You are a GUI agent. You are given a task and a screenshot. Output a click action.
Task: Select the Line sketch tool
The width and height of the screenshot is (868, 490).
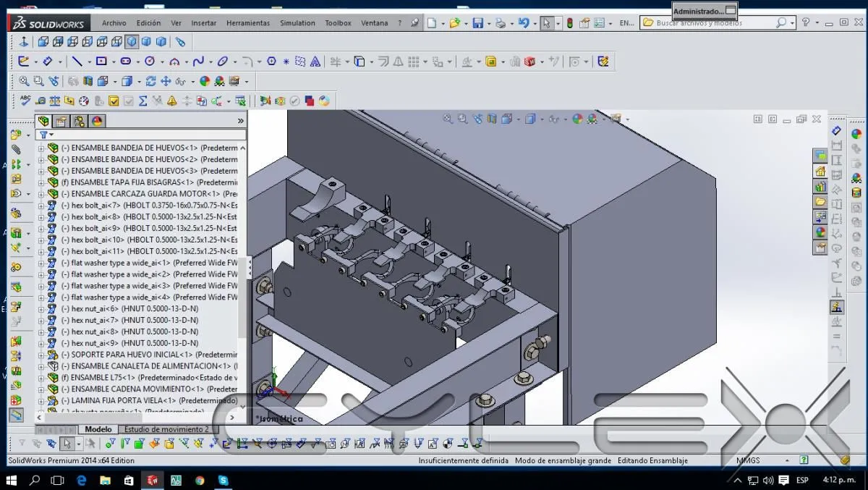coord(77,62)
